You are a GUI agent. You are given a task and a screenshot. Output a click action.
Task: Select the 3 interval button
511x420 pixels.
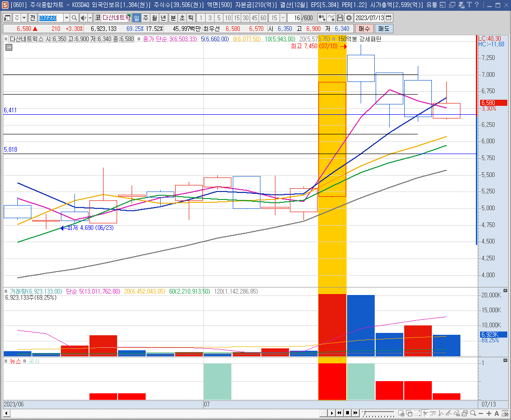210,18
